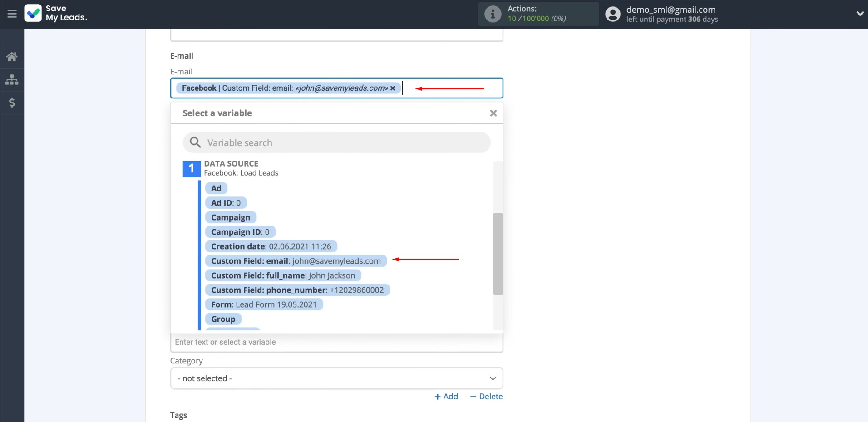
Task: Select Custom Field: full_name variable
Action: coord(283,275)
